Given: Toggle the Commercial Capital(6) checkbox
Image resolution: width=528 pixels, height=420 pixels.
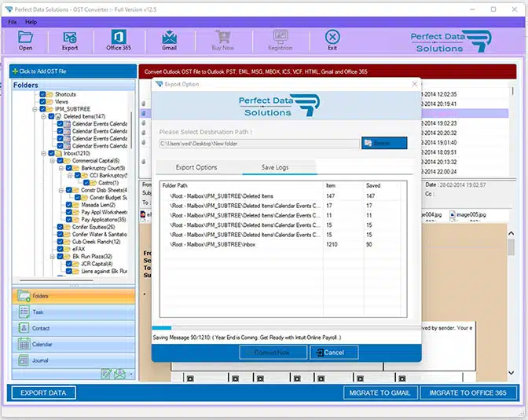Looking at the screenshot, I should click(x=60, y=160).
